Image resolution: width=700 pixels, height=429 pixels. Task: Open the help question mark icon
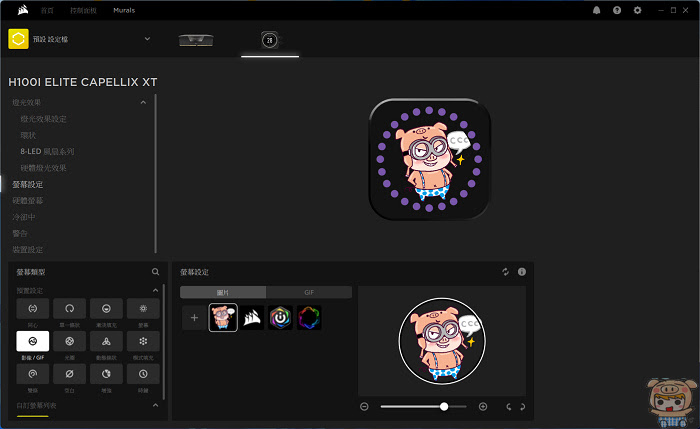pyautogui.click(x=617, y=10)
